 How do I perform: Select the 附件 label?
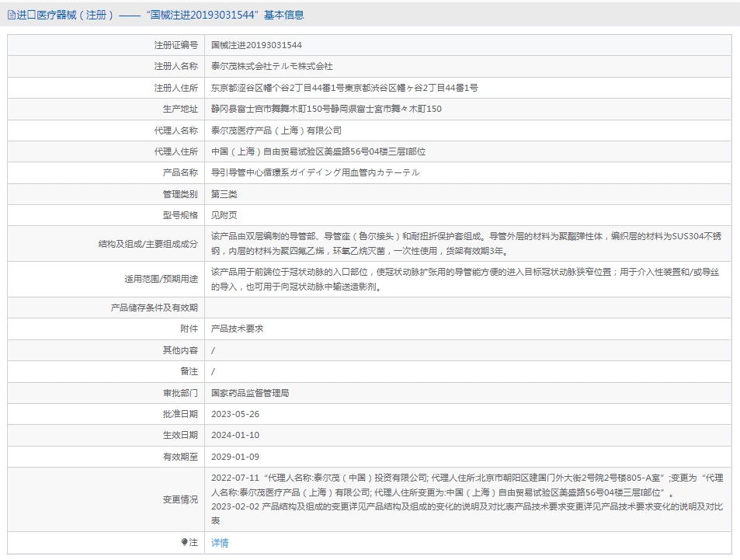[x=189, y=329]
